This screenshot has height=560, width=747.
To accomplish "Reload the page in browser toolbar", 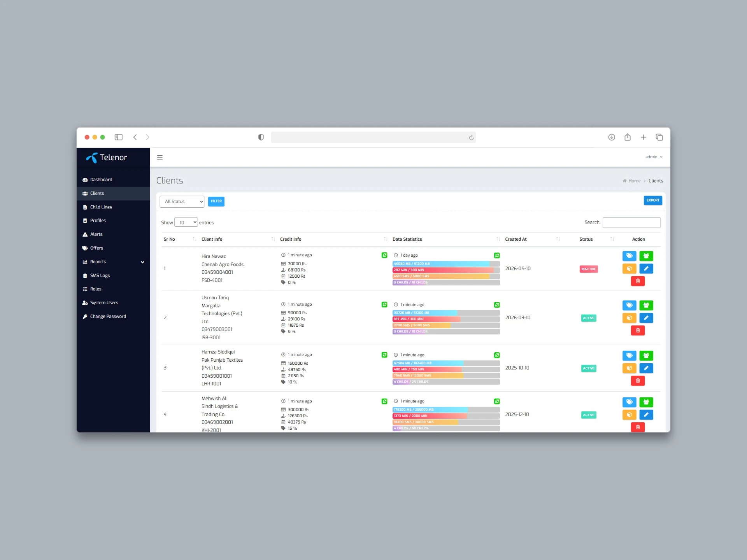I will click(471, 137).
